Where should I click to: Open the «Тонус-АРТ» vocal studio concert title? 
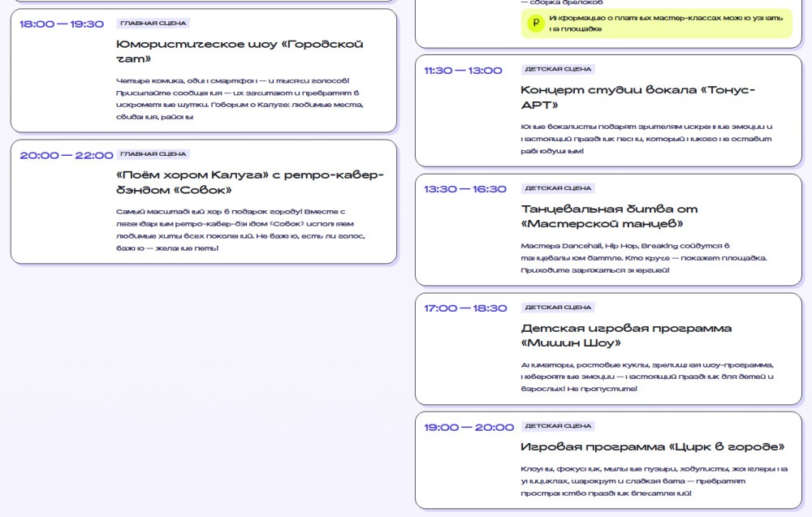pos(638,97)
